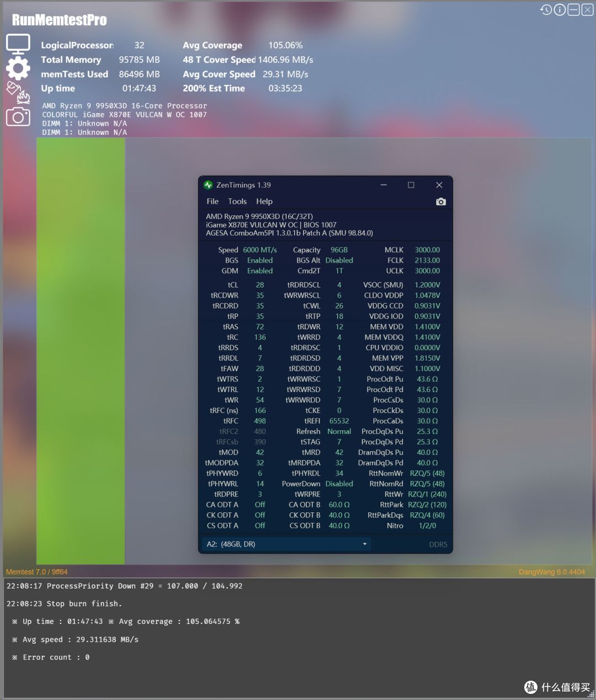The width and height of the screenshot is (596, 700).
Task: Click the tRFC value 498
Action: (260, 422)
